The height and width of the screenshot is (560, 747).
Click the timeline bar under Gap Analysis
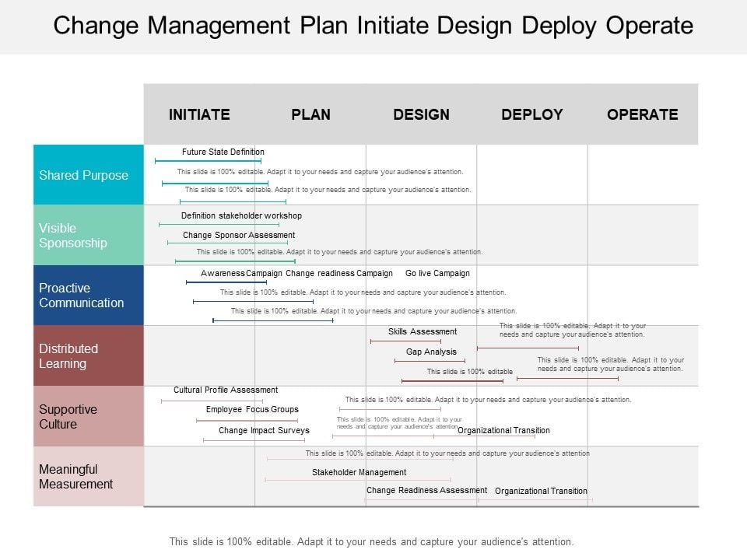click(430, 361)
